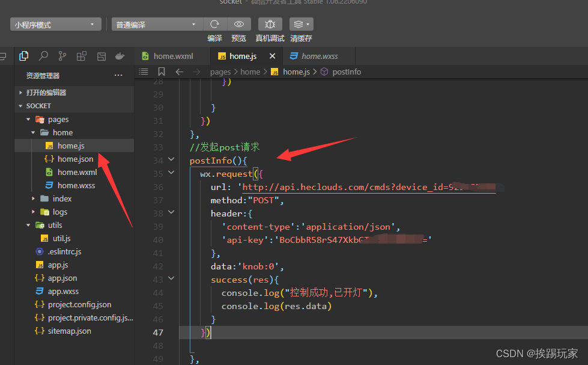Expand the index folder
The height and width of the screenshot is (365, 588).
pos(74,198)
